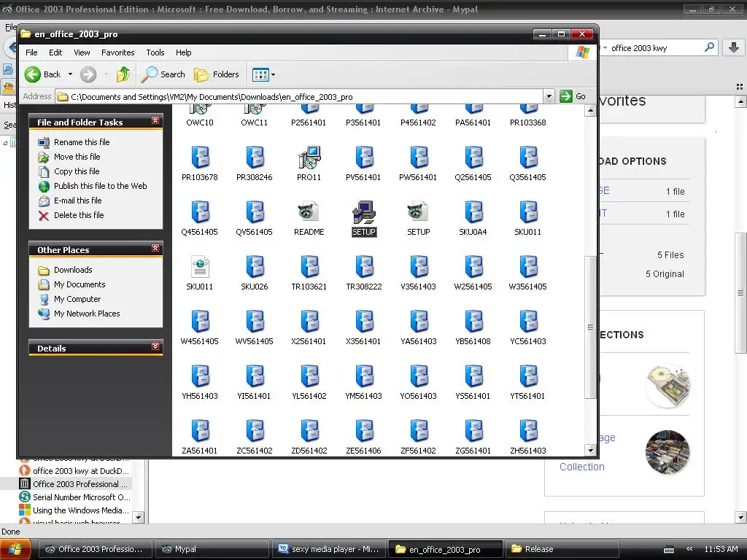Switch to Release taskbar window
This screenshot has height=560, width=747.
[562, 549]
